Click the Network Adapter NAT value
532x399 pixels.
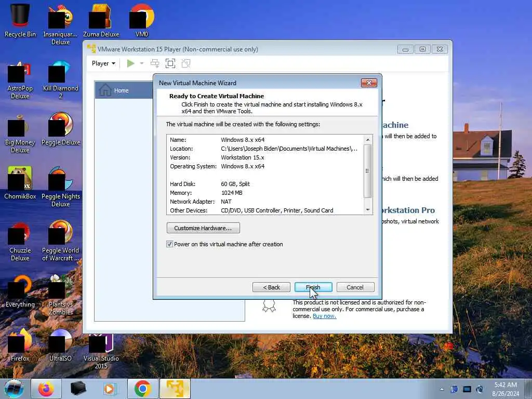(226, 202)
